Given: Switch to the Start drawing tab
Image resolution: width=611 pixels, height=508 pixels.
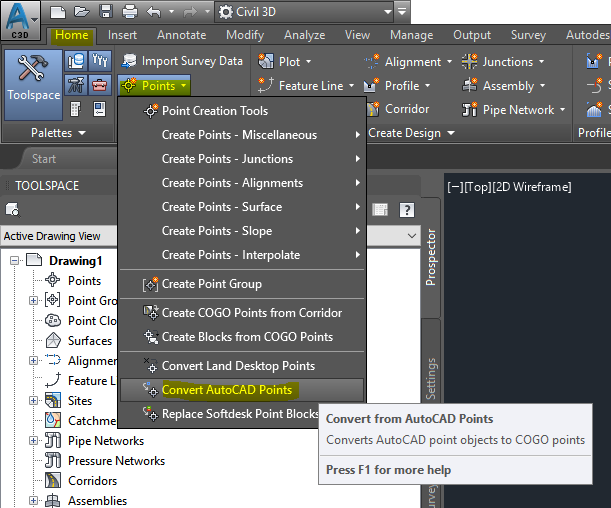Looking at the screenshot, I should click(x=44, y=159).
